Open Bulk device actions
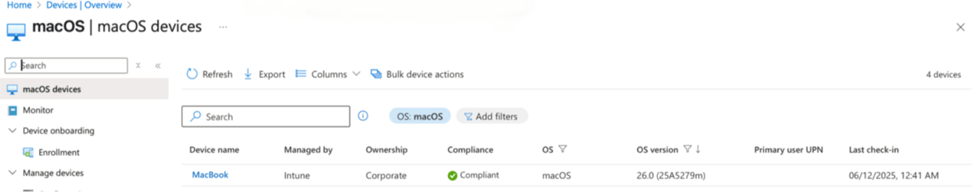980x192 pixels. [x=417, y=74]
